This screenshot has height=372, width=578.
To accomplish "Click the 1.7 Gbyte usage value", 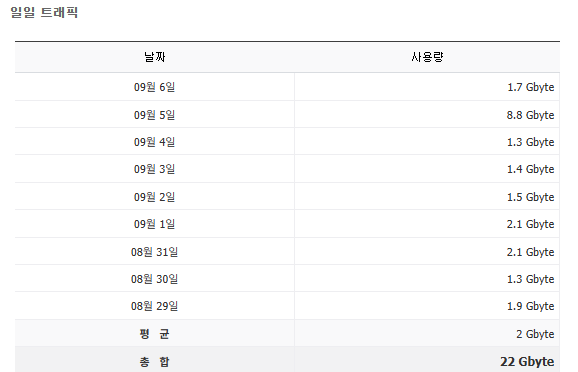I will pyautogui.click(x=530, y=87).
